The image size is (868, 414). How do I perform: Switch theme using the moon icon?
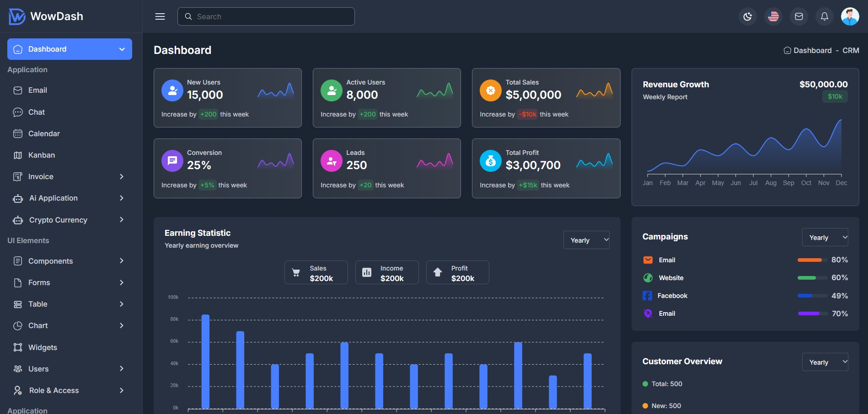click(x=748, y=16)
